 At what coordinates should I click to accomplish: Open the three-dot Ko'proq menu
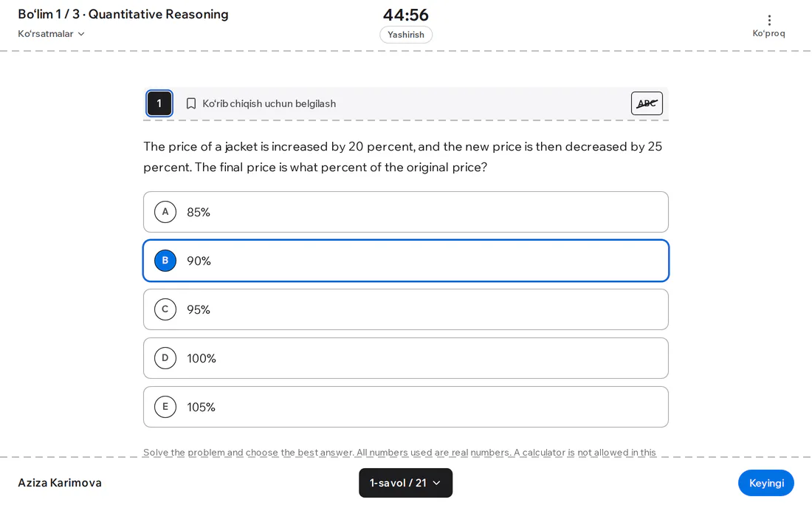[x=769, y=20]
